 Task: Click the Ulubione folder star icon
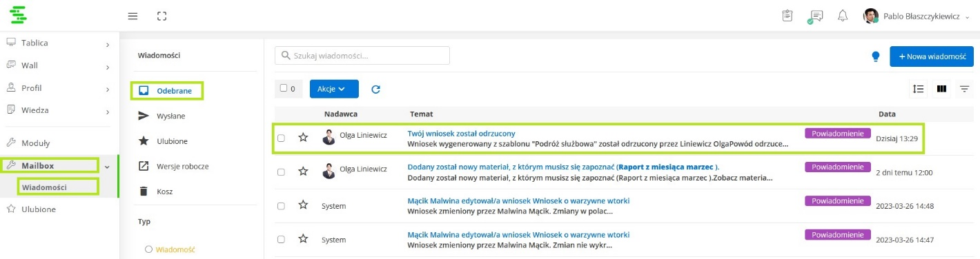pos(144,141)
